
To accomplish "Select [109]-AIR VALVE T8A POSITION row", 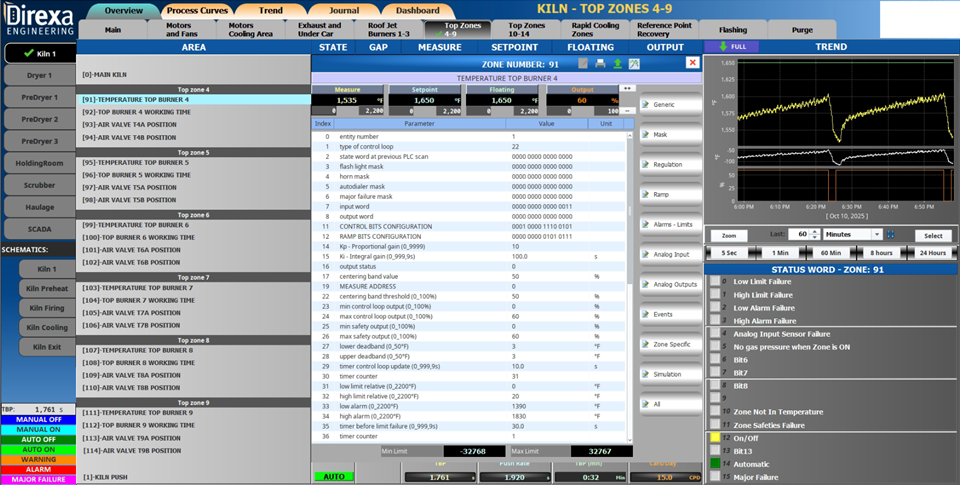I will click(x=193, y=375).
